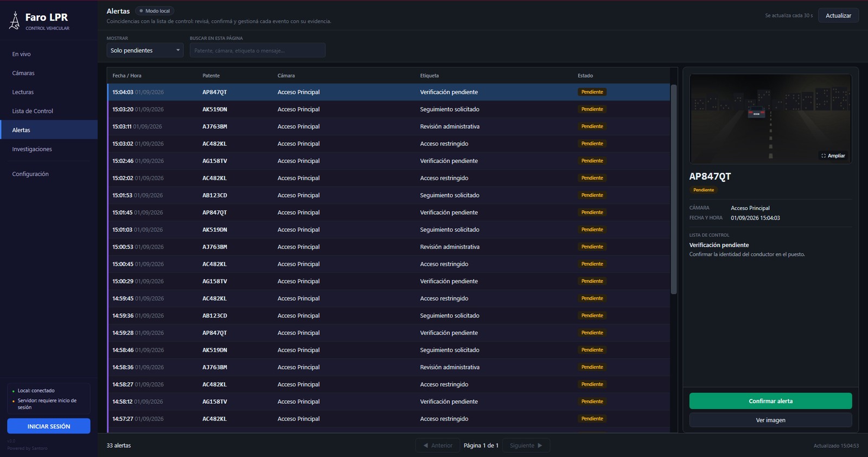The image size is (868, 457).
Task: Select the 15:03:20 AK519DN alert row
Action: [388, 110]
